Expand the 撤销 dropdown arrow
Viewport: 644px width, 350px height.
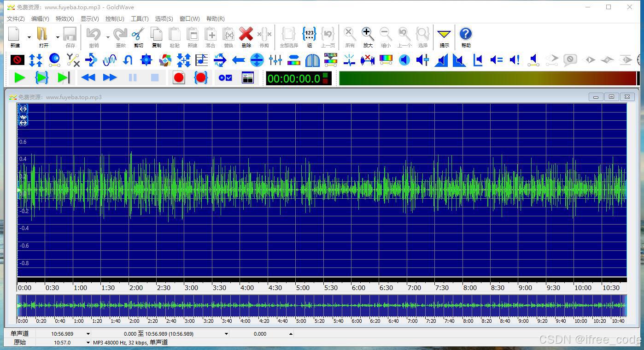click(108, 37)
